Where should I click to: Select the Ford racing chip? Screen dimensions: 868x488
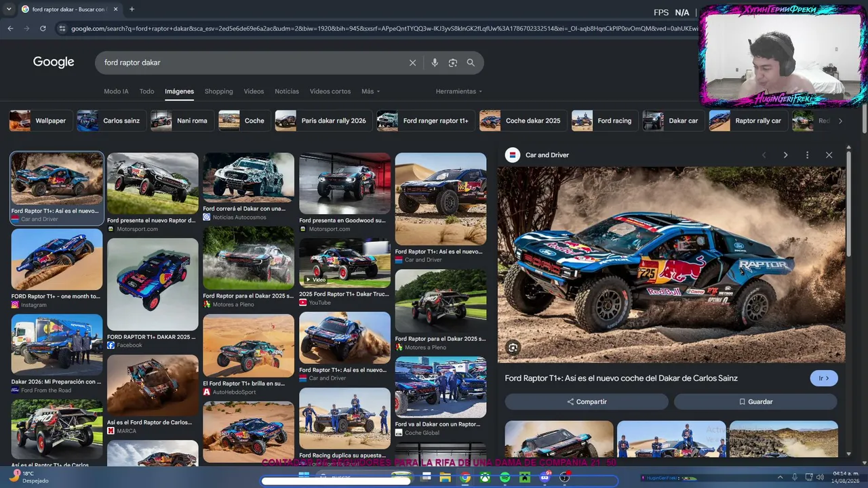pyautogui.click(x=605, y=121)
